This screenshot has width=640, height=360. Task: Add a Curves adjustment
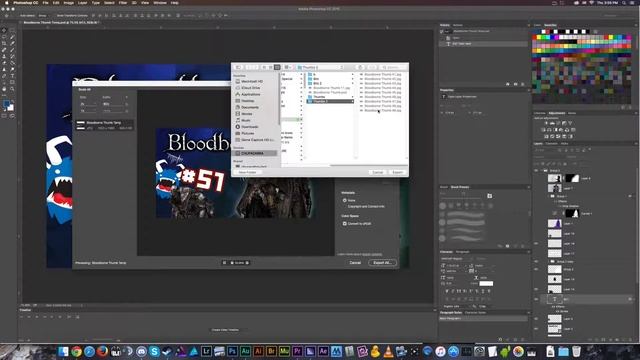click(x=558, y=123)
